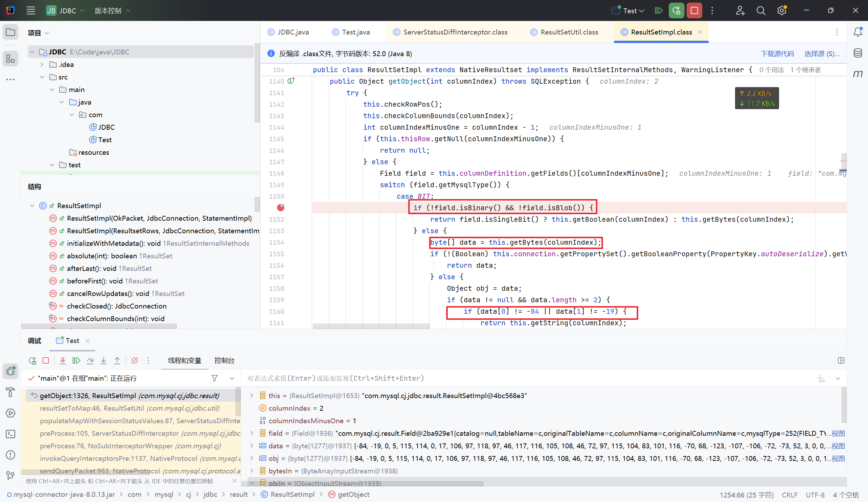Click the UTF-8 encoding indicator
Image resolution: width=868 pixels, height=502 pixels.
click(815, 495)
